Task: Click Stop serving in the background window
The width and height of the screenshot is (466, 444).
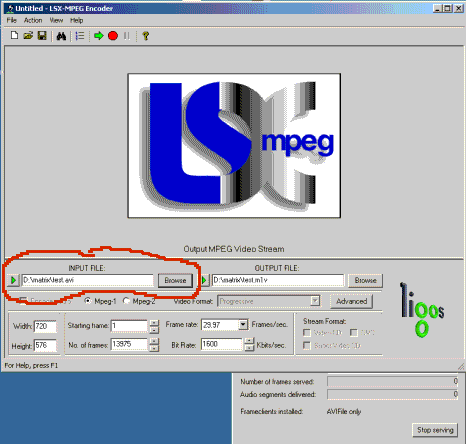Action: (x=435, y=430)
